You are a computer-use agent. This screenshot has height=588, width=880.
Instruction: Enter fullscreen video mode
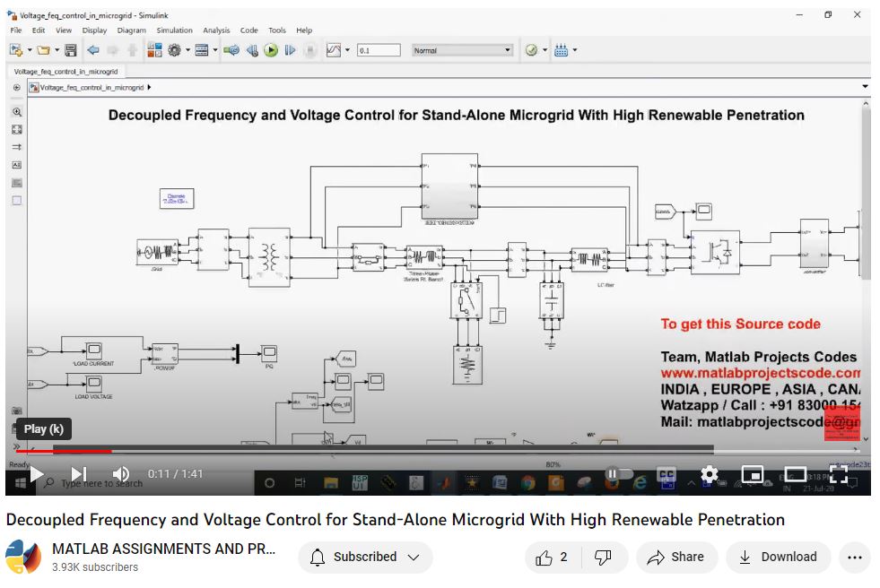point(838,474)
